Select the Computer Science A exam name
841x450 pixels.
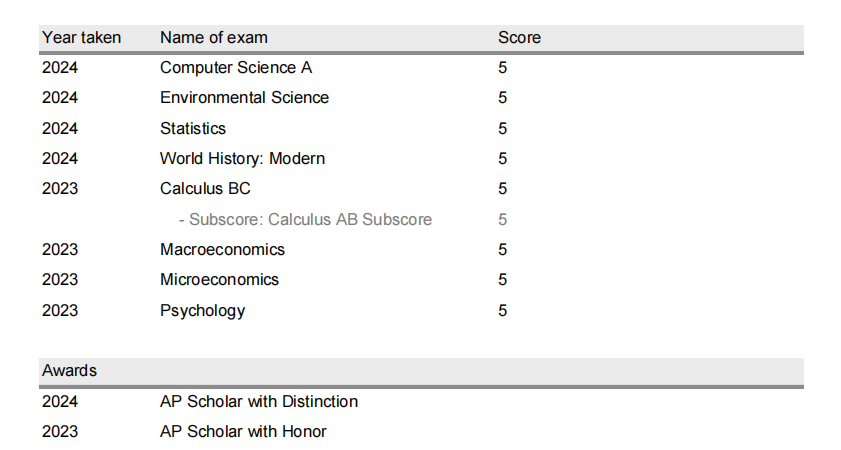[x=236, y=68]
